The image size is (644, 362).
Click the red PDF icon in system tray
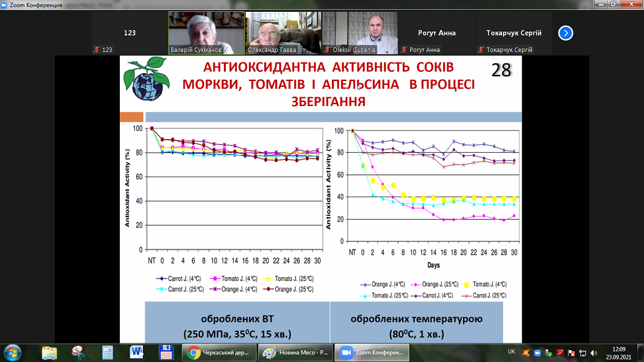[560, 353]
